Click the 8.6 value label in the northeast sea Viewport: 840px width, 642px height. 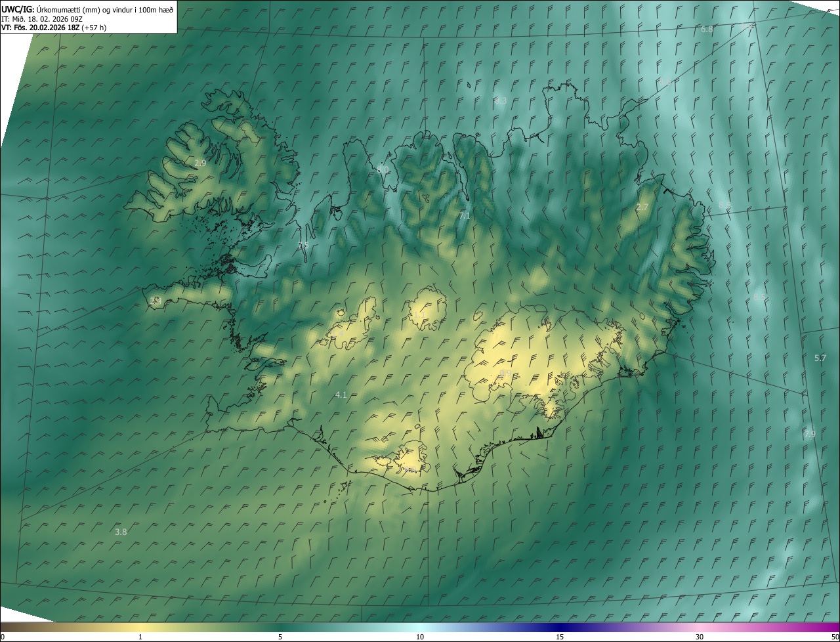(665, 82)
